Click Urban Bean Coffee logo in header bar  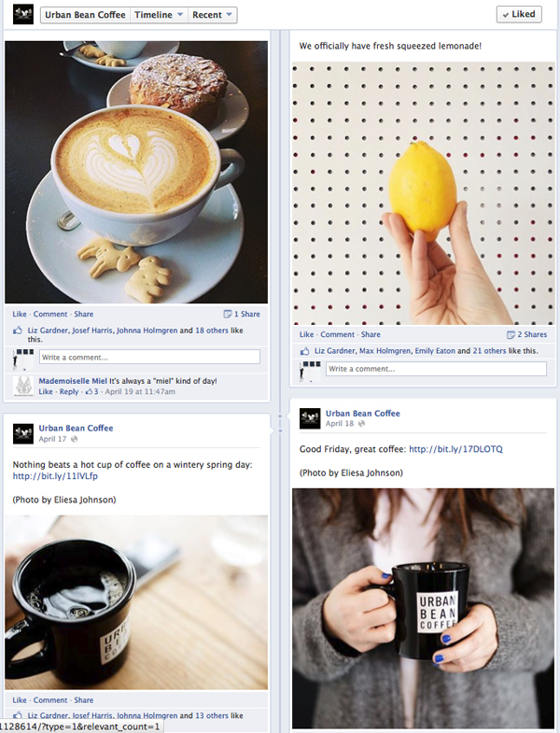[x=23, y=15]
